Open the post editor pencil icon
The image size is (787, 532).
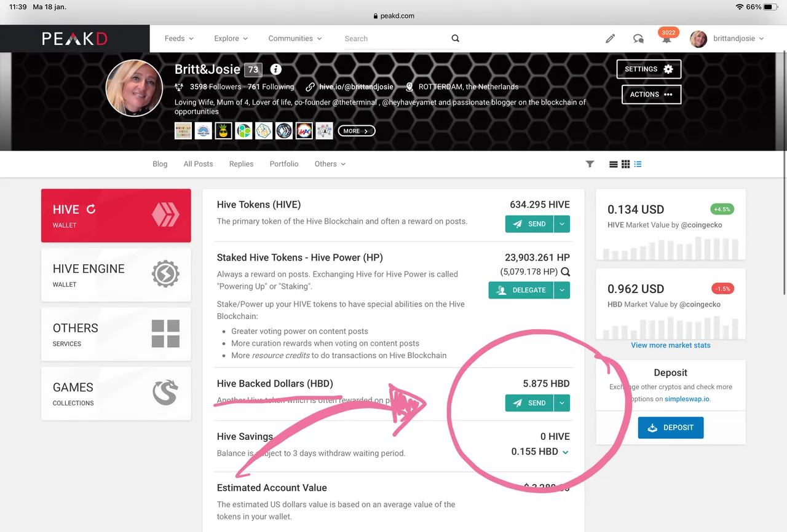pos(610,38)
